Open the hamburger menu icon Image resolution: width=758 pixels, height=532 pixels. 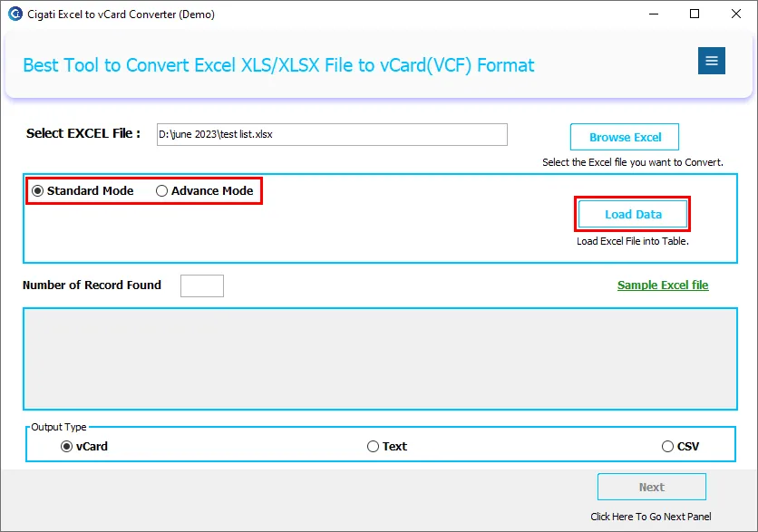pyautogui.click(x=711, y=61)
